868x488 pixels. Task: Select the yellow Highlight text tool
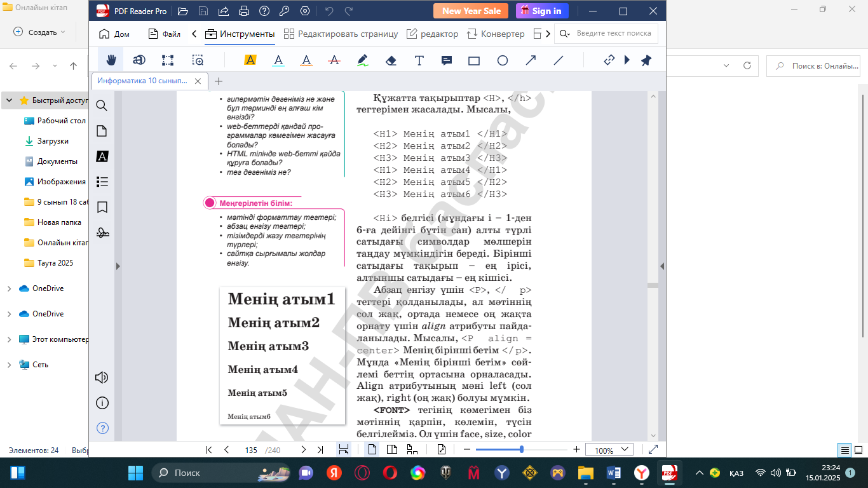coord(250,60)
